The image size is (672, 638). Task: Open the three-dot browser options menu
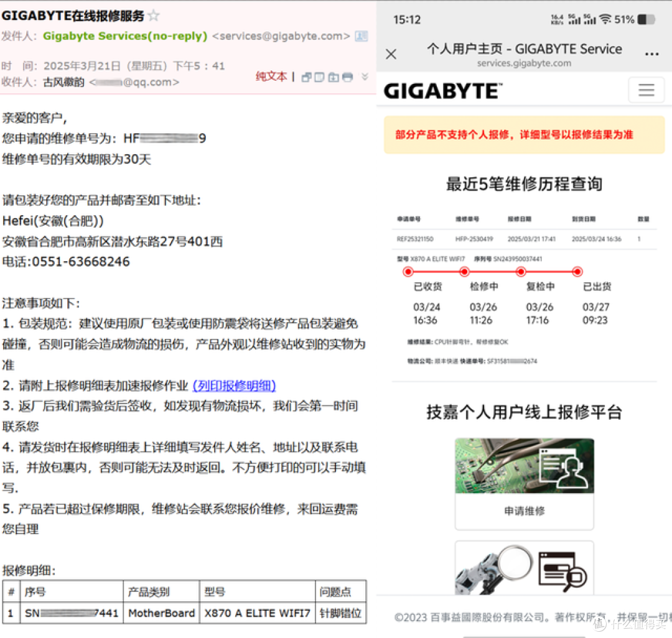pyautogui.click(x=651, y=54)
